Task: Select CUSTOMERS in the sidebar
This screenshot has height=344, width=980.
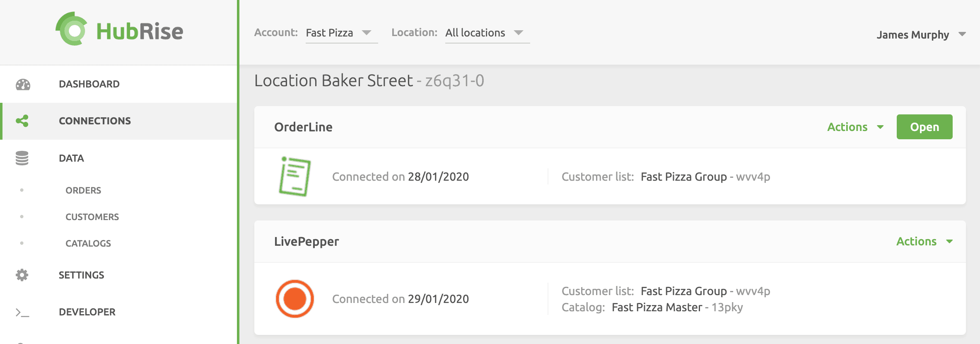Action: pos(92,216)
